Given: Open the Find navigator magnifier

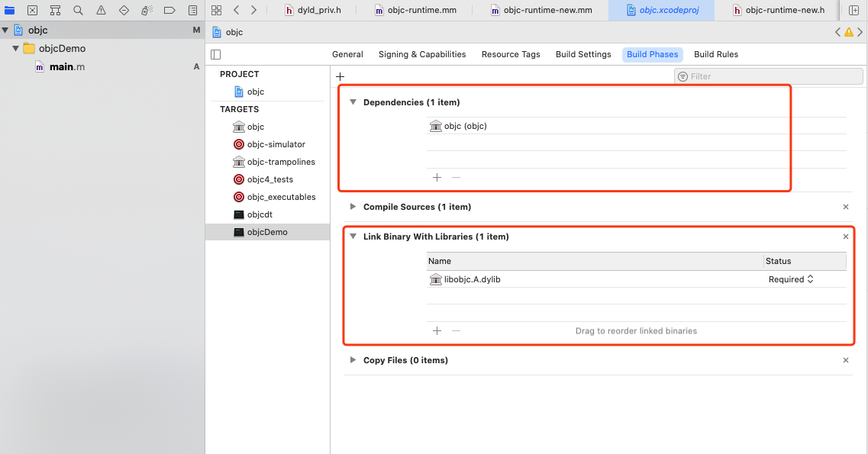Looking at the screenshot, I should [78, 10].
